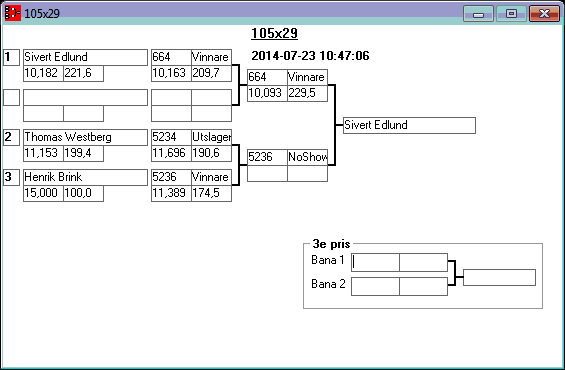Click the Thomas Westberg name field
565x370 pixels.
coord(85,137)
